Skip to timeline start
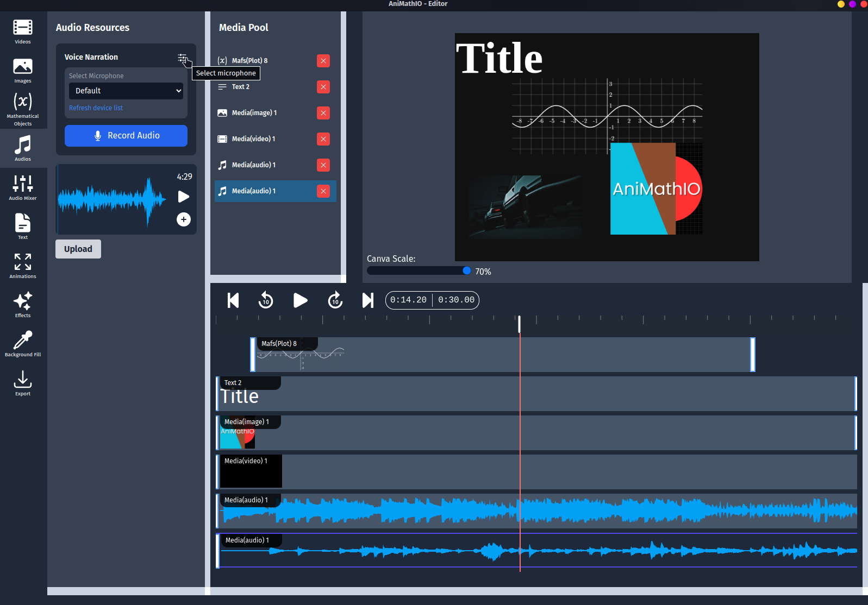The height and width of the screenshot is (605, 868). (x=233, y=300)
